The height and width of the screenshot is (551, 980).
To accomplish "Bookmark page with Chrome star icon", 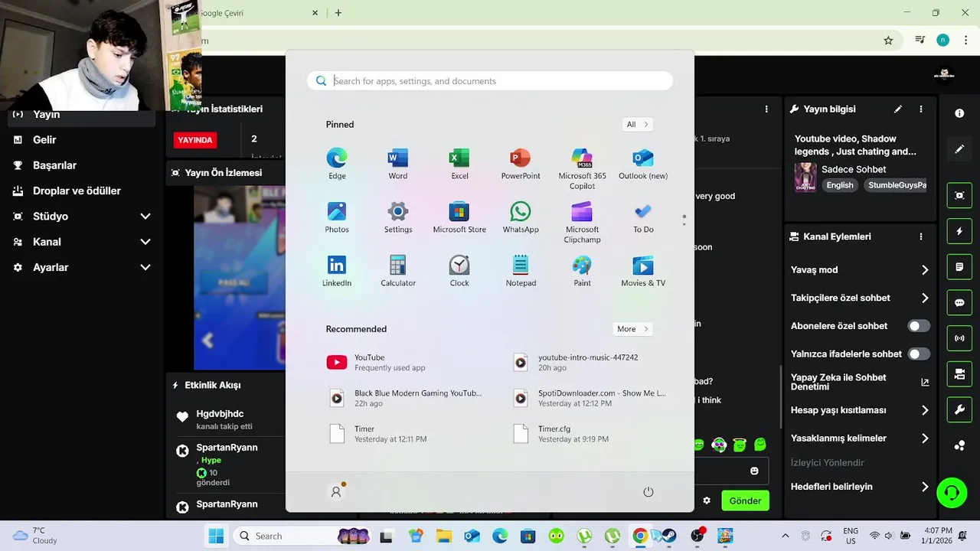I will [888, 41].
